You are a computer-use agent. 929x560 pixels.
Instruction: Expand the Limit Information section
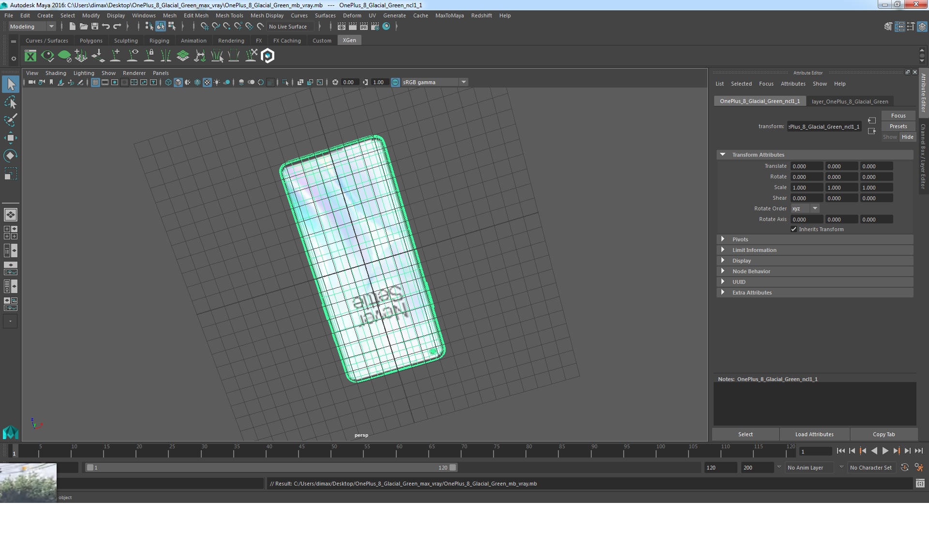[x=722, y=250]
